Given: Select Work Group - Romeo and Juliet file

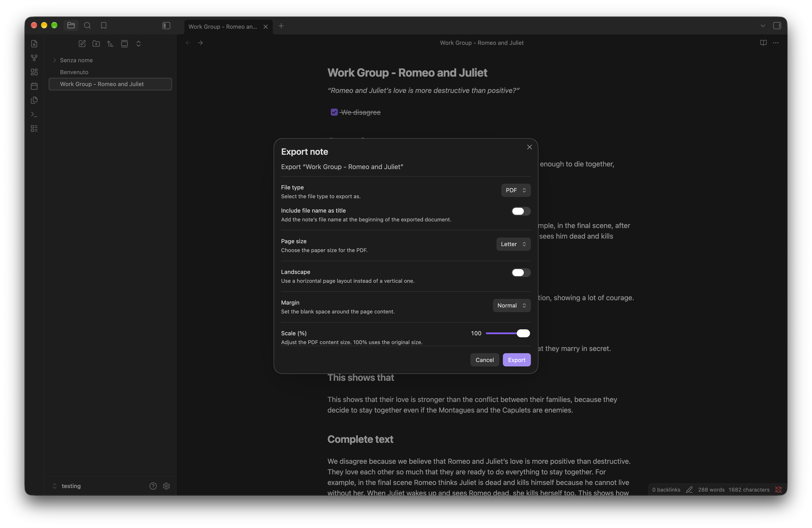Looking at the screenshot, I should point(110,84).
